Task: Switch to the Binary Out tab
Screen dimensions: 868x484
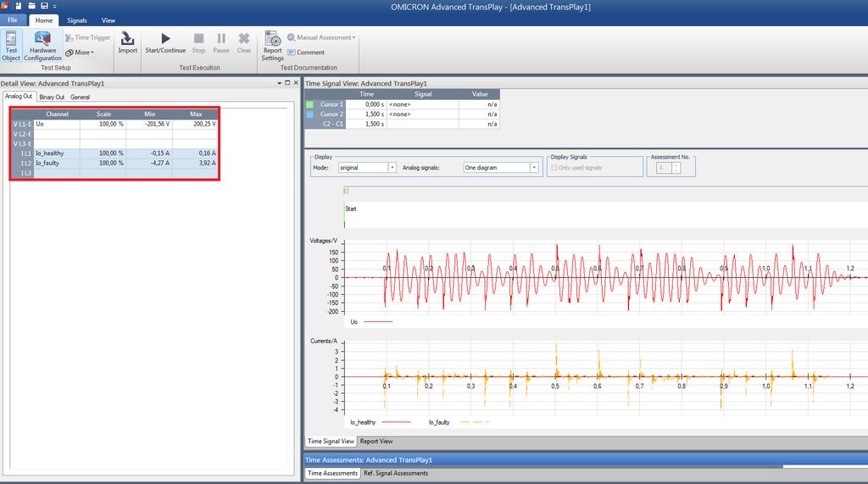Action: pos(52,97)
